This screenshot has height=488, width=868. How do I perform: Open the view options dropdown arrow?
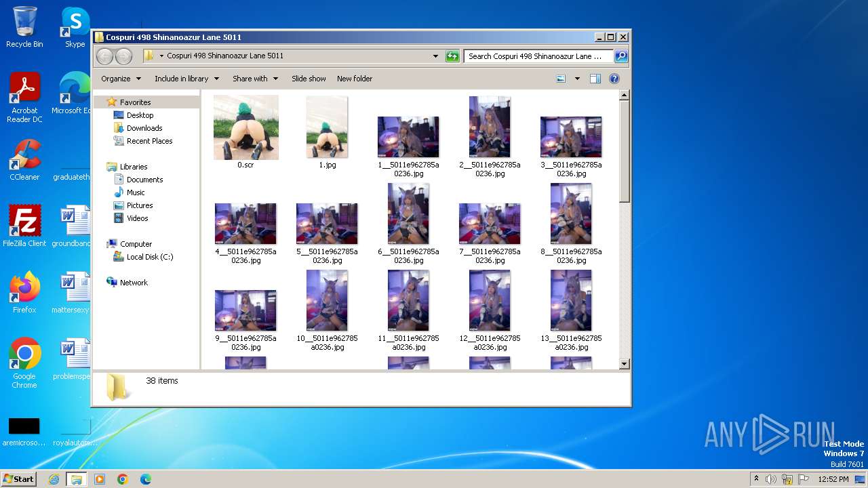pos(577,79)
